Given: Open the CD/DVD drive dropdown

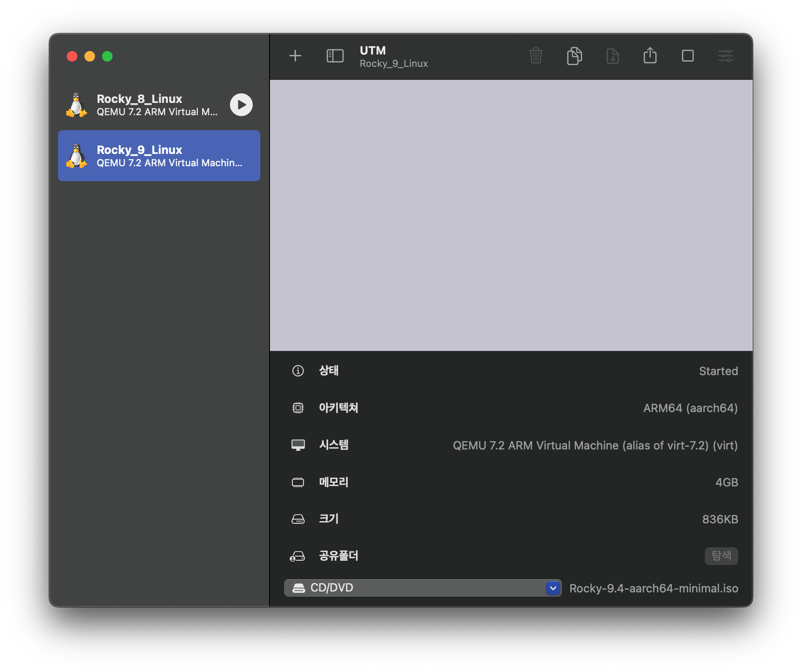Looking at the screenshot, I should point(423,588).
